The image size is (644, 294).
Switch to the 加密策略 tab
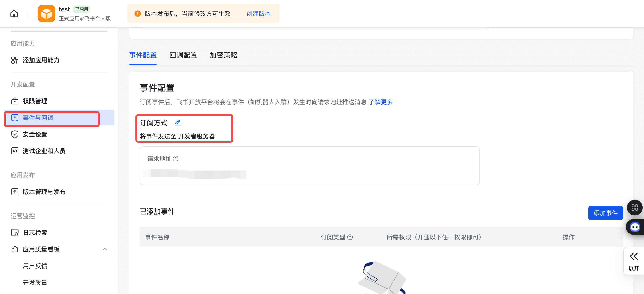tap(223, 55)
